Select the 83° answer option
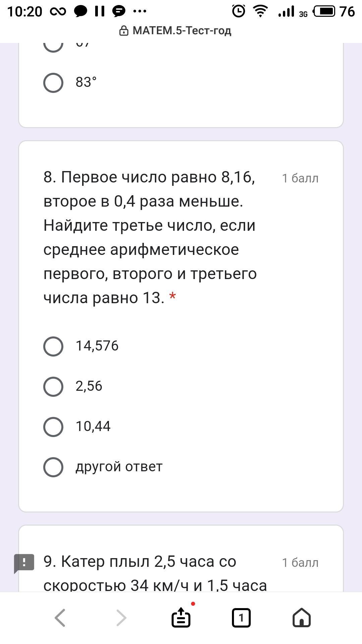This screenshot has height=644, width=362. point(53,83)
